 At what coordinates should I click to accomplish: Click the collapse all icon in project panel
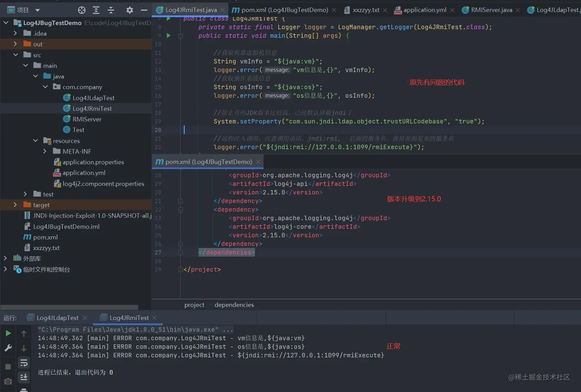click(x=111, y=10)
